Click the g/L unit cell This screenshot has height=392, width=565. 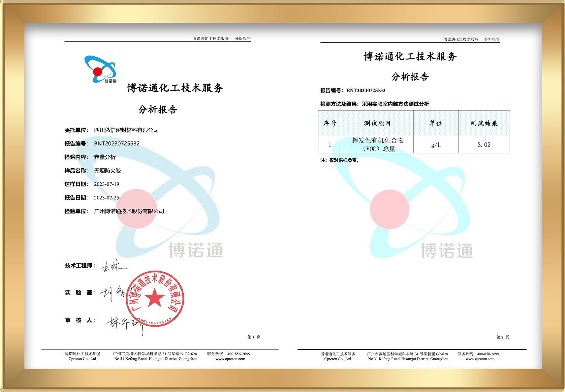[x=436, y=145]
